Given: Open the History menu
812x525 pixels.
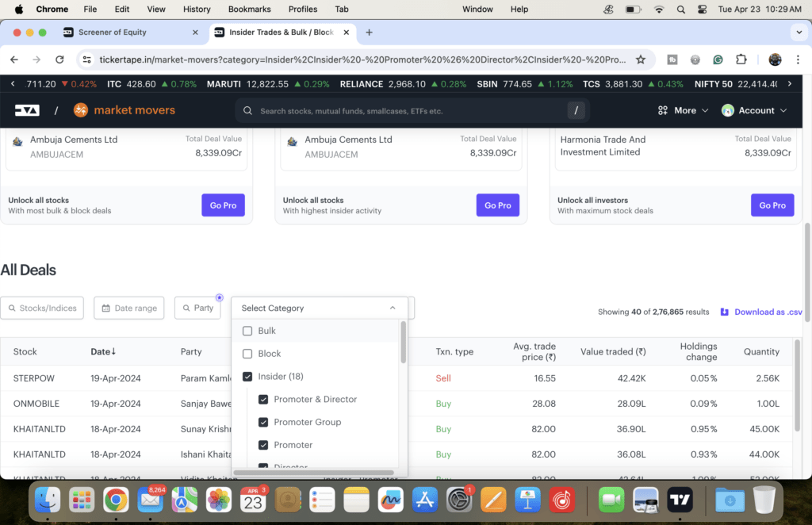Looking at the screenshot, I should point(197,10).
